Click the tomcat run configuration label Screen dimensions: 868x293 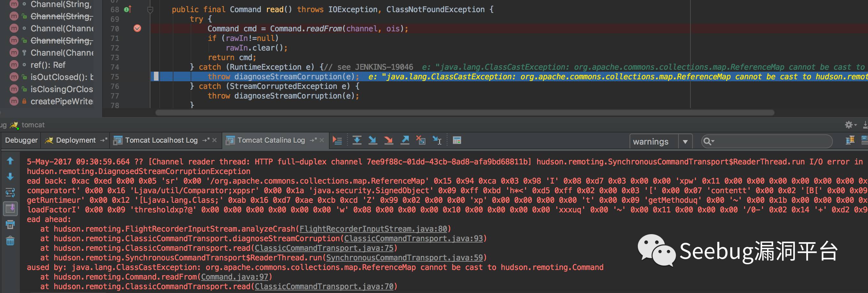click(33, 125)
